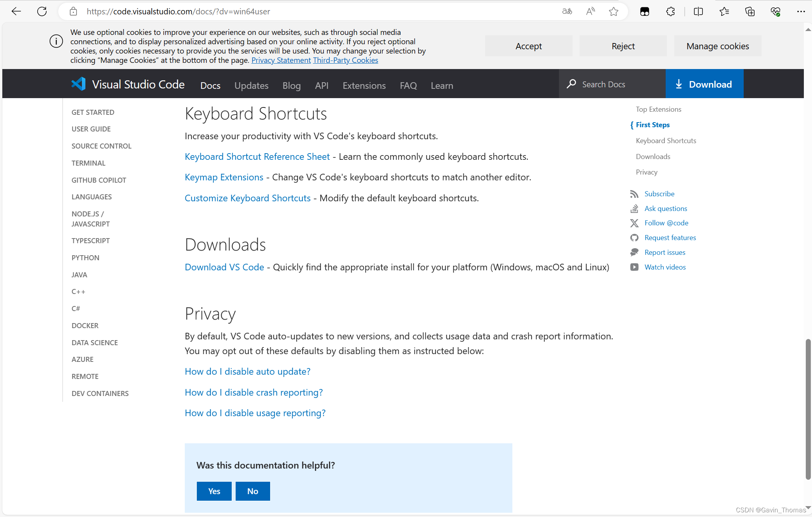812x517 pixels.
Task: Open the Download VS Code link
Action: (x=224, y=267)
